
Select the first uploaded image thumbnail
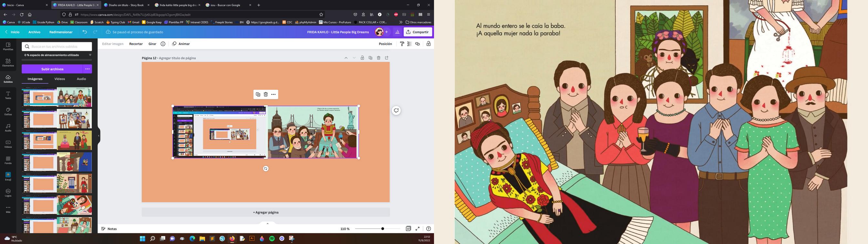pos(57,97)
